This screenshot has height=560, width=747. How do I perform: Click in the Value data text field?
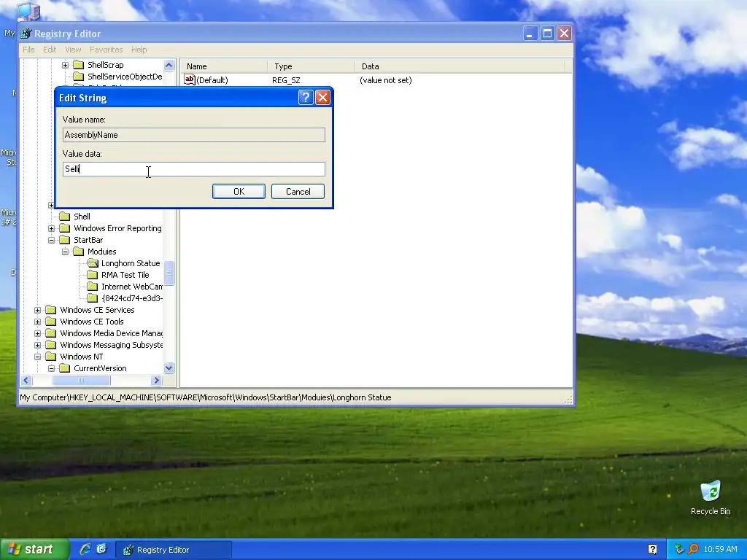click(x=194, y=169)
